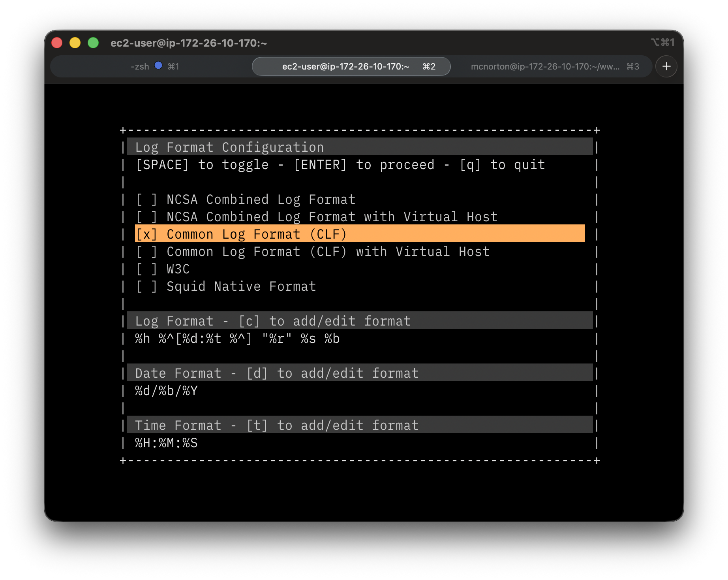Click the %H:%M:%S time format value
728x580 pixels.
(x=166, y=443)
